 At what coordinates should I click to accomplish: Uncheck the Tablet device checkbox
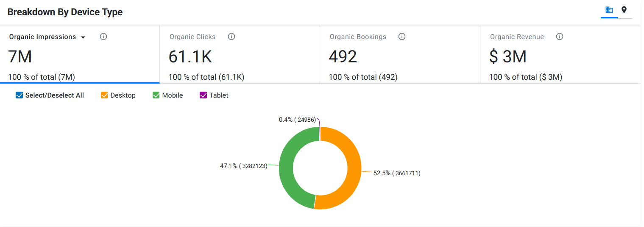tap(203, 95)
